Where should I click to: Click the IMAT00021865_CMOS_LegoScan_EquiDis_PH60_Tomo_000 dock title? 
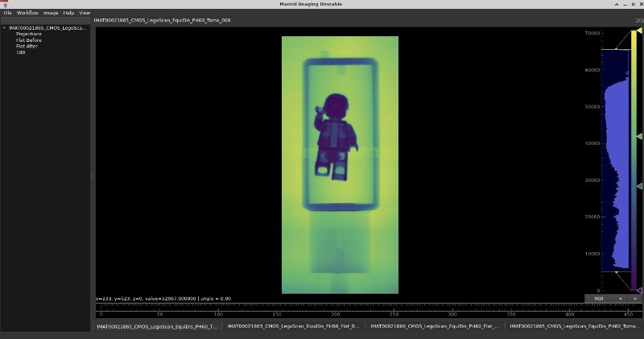[x=162, y=20]
